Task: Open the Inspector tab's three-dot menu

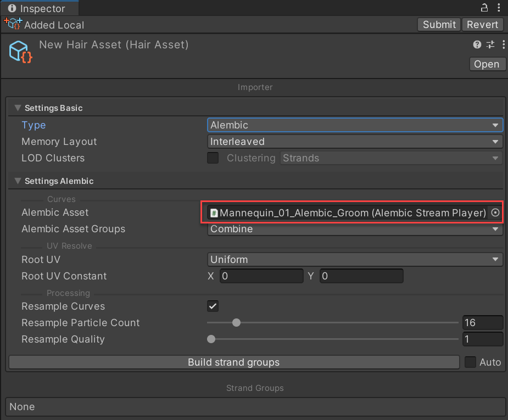Action: [499, 8]
